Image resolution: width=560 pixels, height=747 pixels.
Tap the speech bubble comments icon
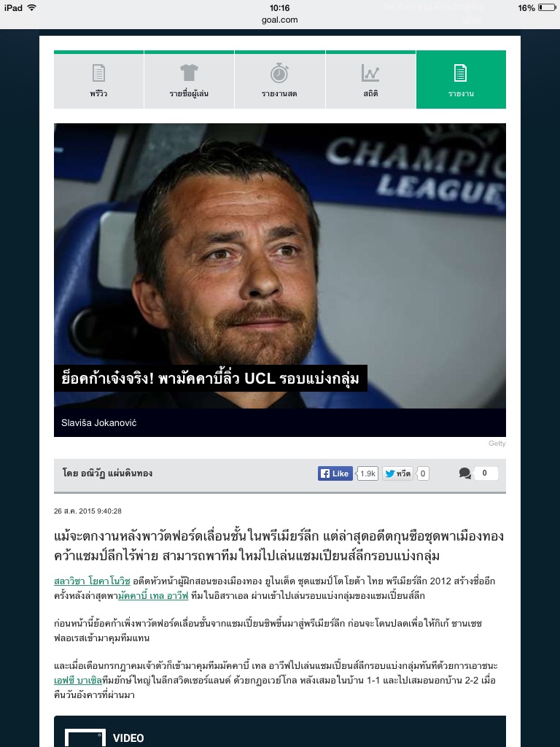point(465,473)
